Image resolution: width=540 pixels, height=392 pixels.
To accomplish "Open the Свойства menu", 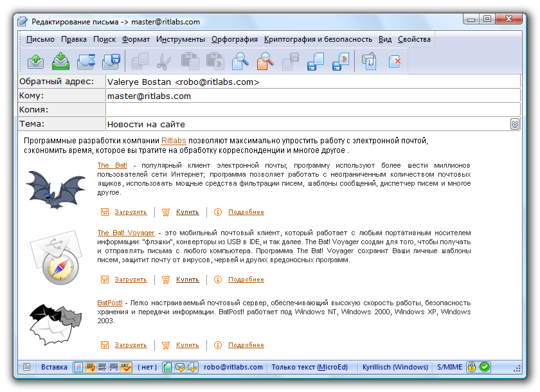I will (414, 39).
